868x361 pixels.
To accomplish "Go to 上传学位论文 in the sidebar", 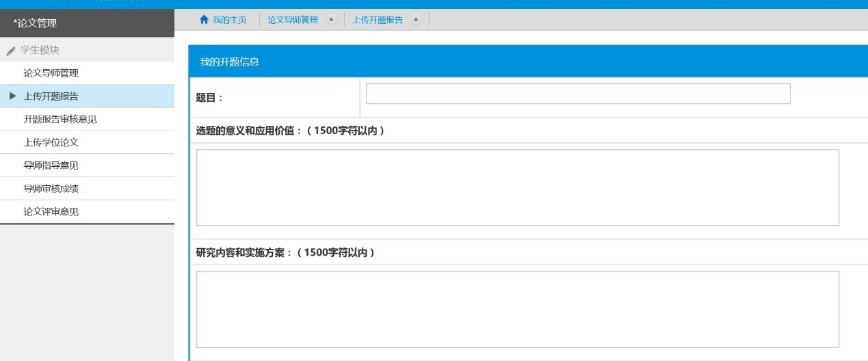I will pos(51,142).
